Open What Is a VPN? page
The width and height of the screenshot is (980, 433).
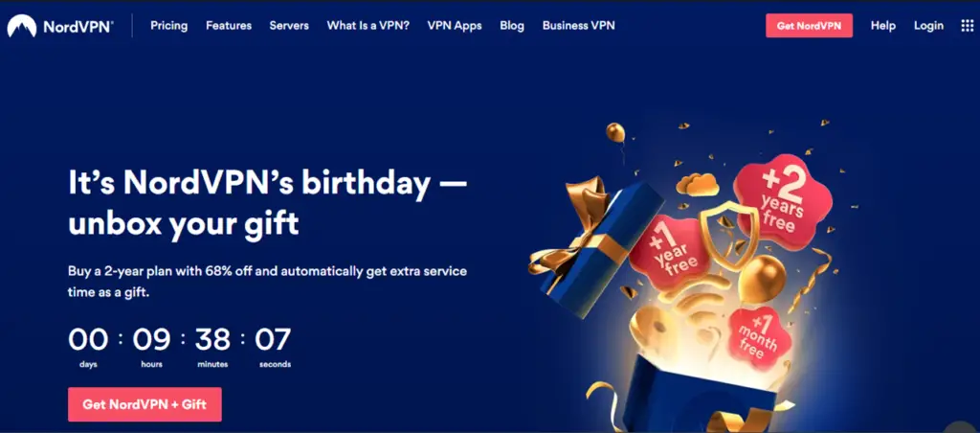point(368,26)
